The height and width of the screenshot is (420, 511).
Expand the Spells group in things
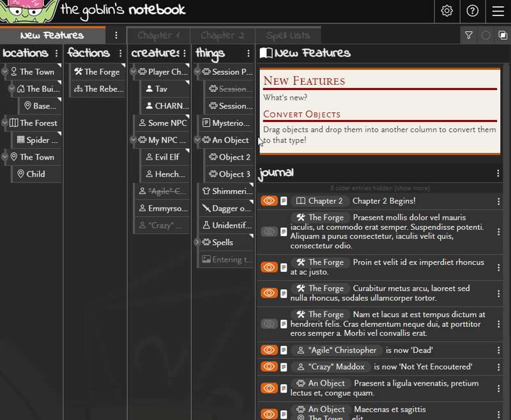(x=197, y=242)
